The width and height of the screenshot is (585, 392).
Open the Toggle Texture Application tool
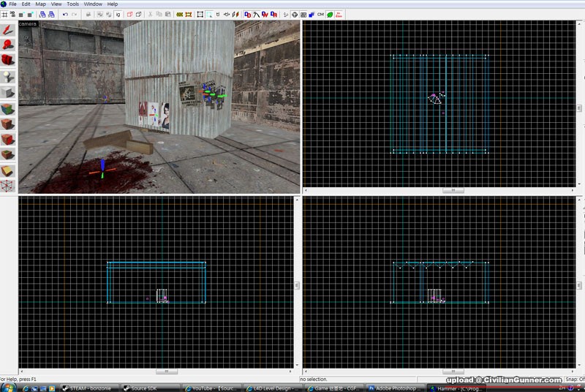[8, 109]
